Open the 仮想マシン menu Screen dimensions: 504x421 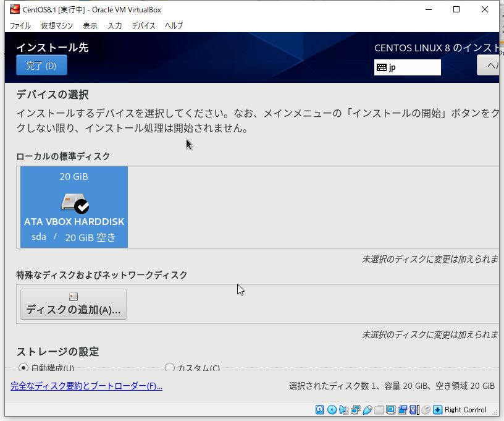tap(57, 25)
